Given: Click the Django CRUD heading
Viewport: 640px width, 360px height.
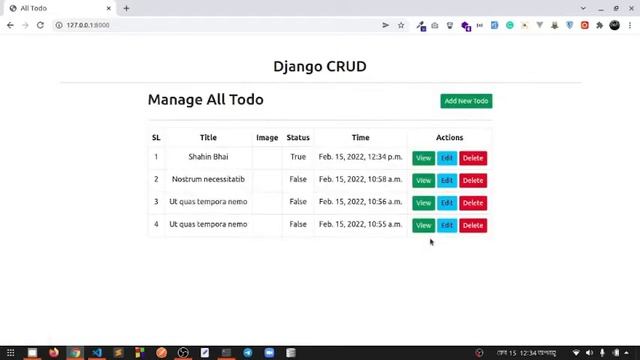Looking at the screenshot, I should pyautogui.click(x=320, y=67).
